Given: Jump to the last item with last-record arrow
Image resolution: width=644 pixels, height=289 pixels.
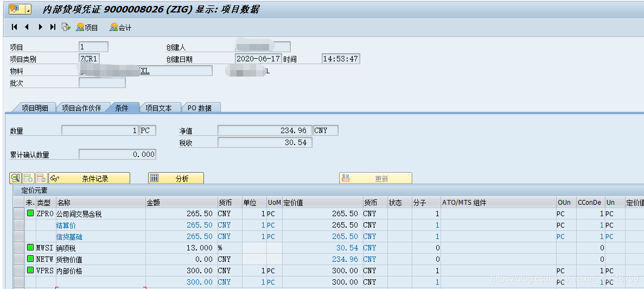Looking at the screenshot, I should click(53, 27).
